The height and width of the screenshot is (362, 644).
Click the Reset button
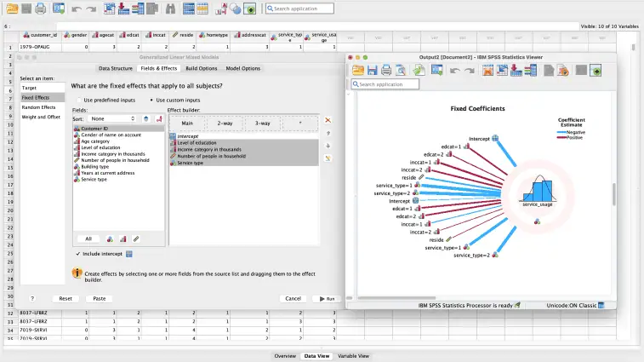(x=66, y=299)
